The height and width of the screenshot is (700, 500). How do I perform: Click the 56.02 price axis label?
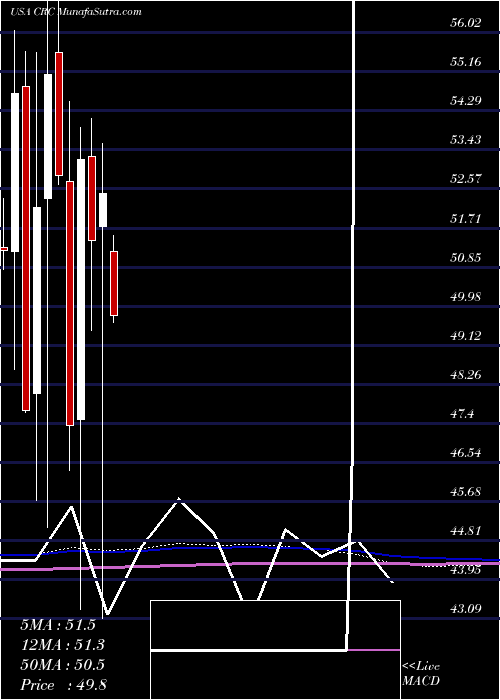(465, 22)
